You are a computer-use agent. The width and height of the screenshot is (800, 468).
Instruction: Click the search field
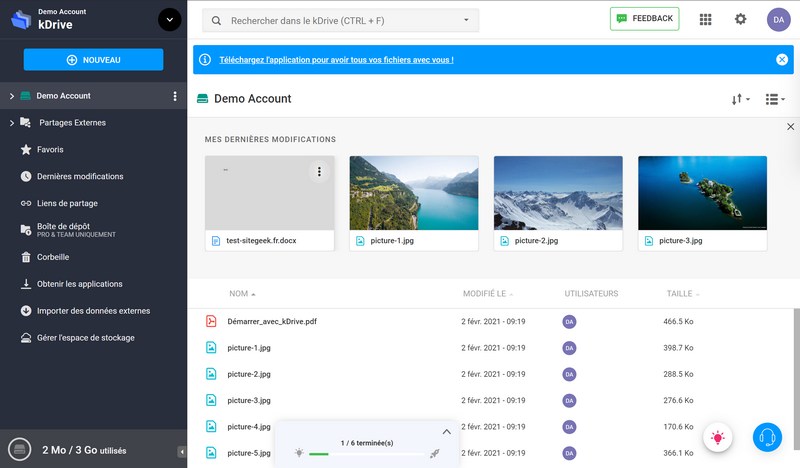pyautogui.click(x=340, y=20)
